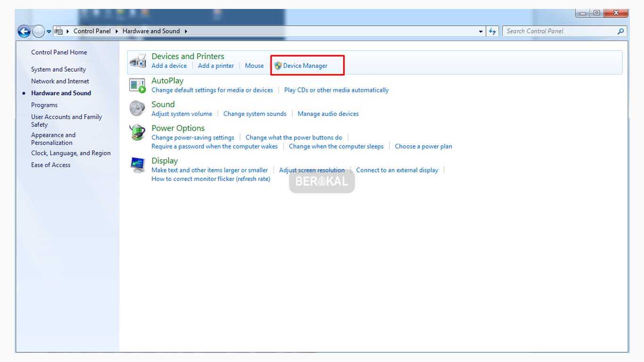Screen dimensions: 644x362
Task: Open the Display heading
Action: (x=165, y=161)
